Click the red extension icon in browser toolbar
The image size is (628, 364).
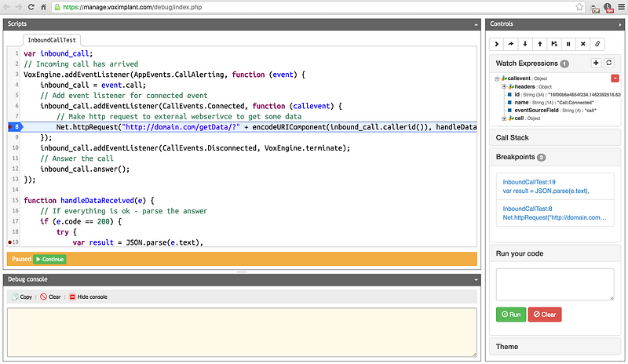(608, 8)
